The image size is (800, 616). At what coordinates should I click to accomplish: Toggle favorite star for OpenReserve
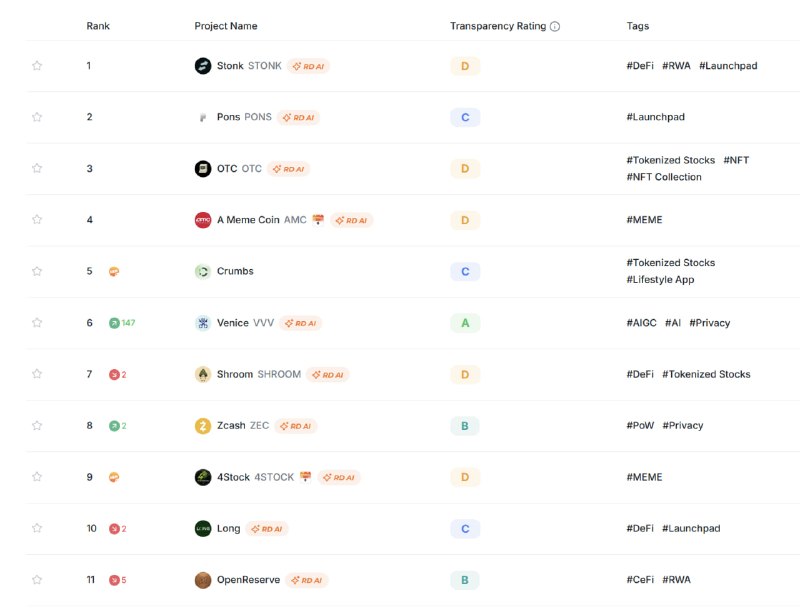37,580
